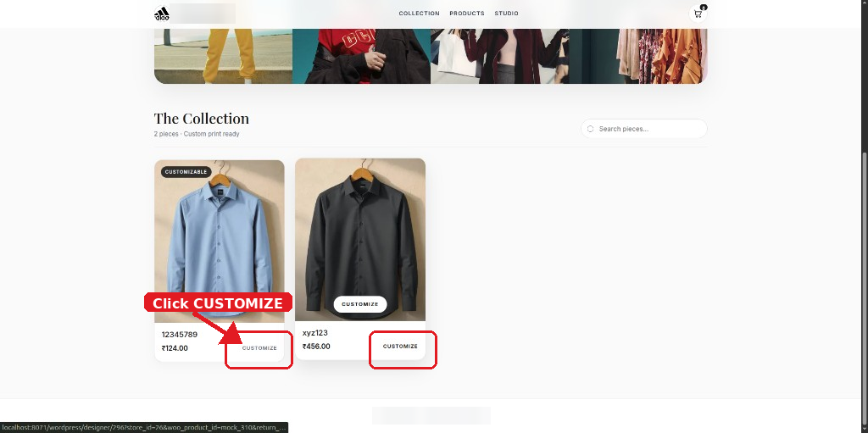Open the COLLECTION menu item

[x=419, y=14]
